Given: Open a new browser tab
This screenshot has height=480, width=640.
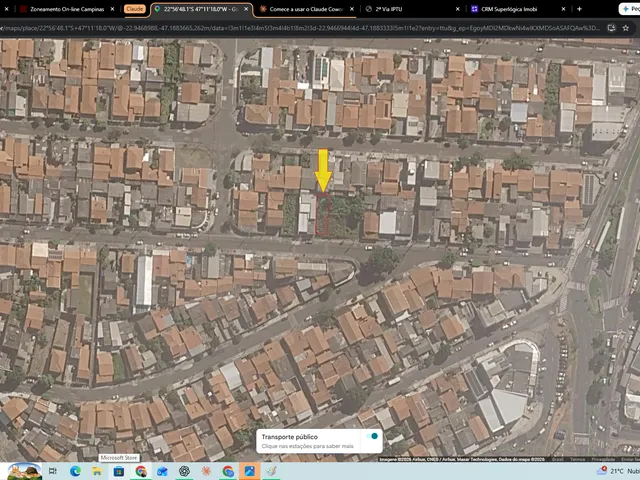Looking at the screenshot, I should pos(579,9).
